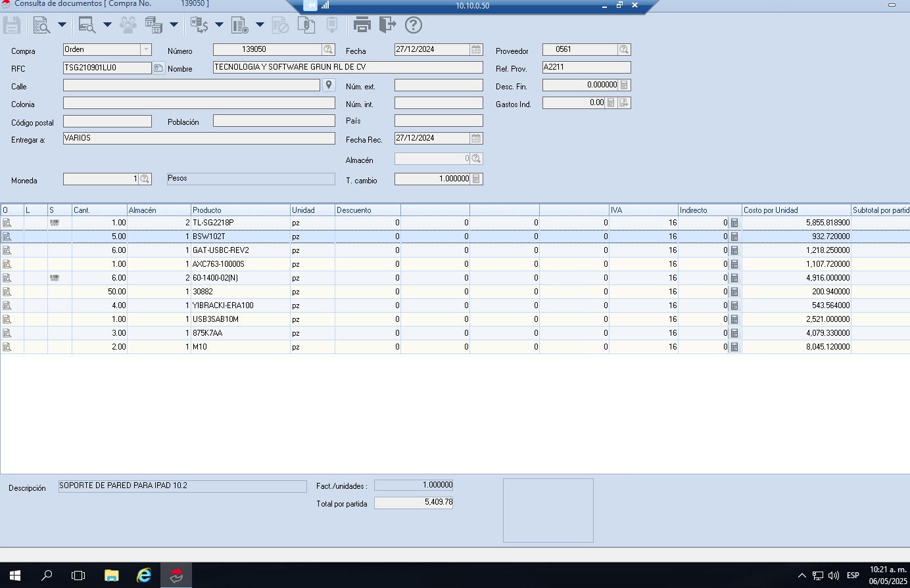Open the dropdown beside document record icon
The width and height of the screenshot is (910, 588).
(x=260, y=25)
